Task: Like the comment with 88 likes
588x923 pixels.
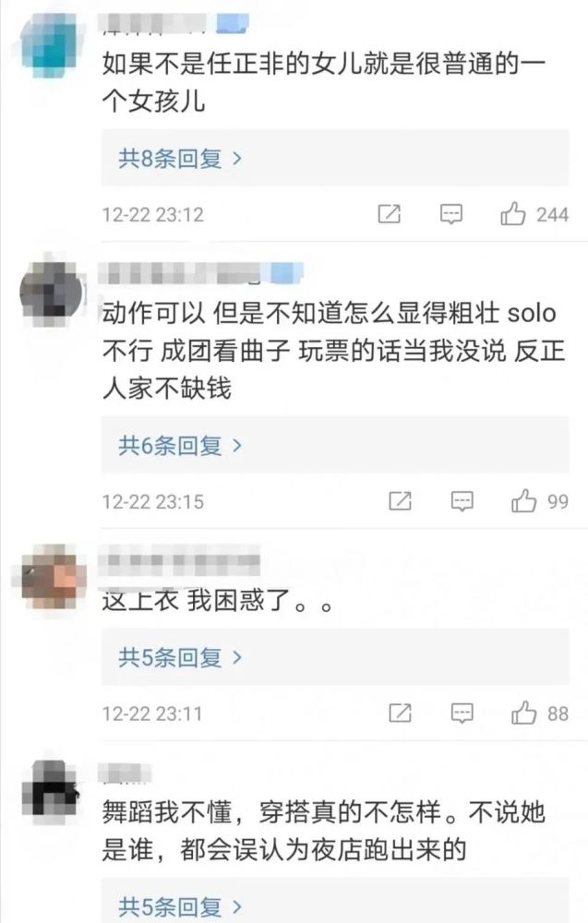Action: pyautogui.click(x=523, y=713)
